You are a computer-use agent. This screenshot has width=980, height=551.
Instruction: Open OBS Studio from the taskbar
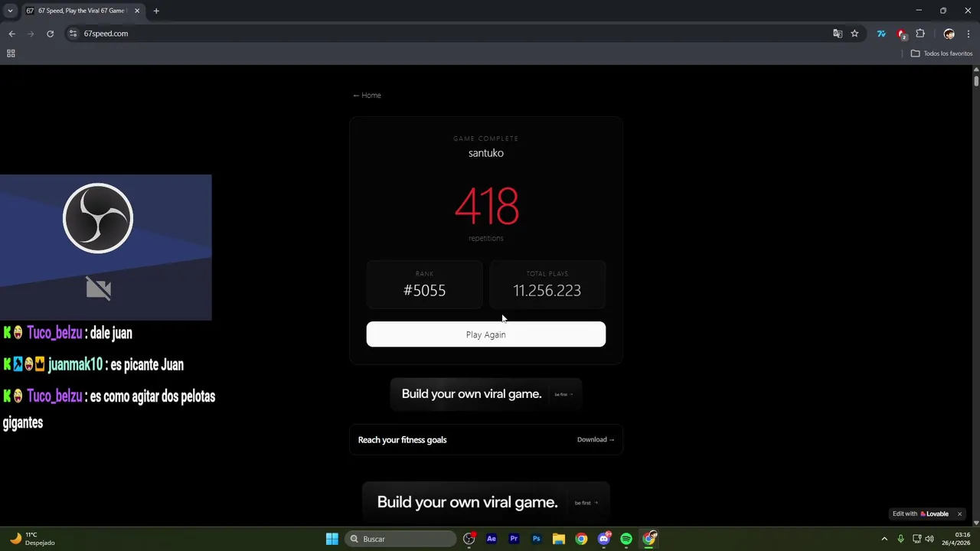[469, 539]
